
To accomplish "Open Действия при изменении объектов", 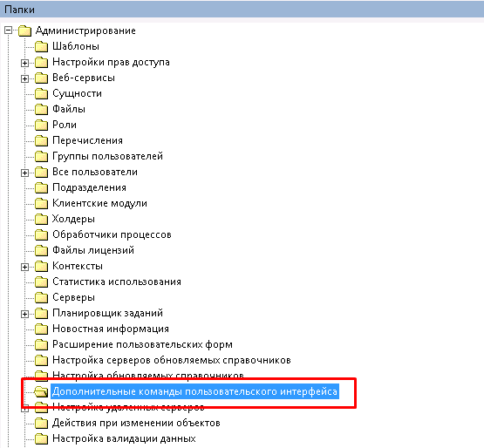I will pyautogui.click(x=136, y=423).
